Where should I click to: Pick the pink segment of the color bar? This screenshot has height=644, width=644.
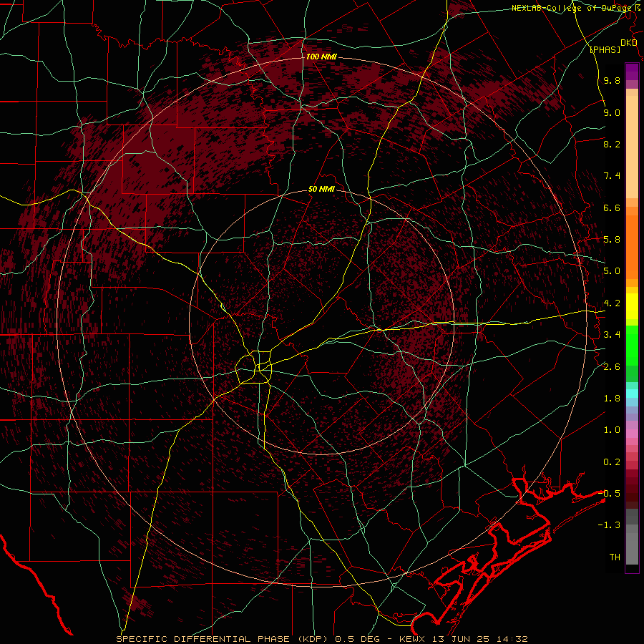[632, 434]
